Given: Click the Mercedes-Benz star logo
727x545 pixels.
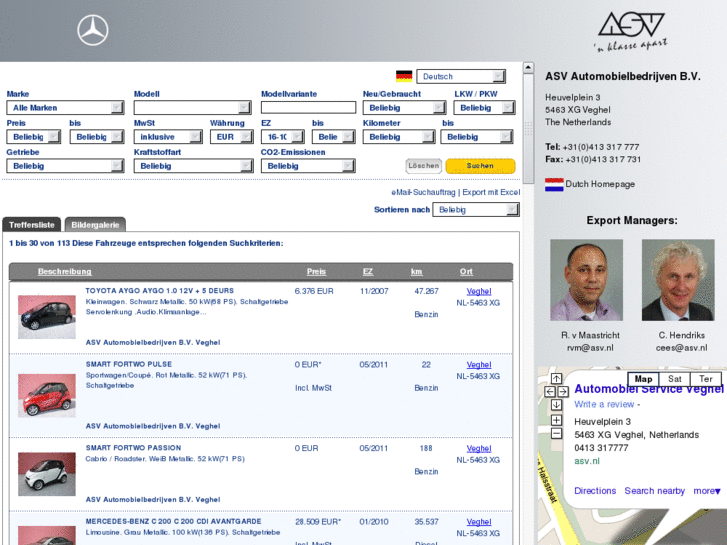Looking at the screenshot, I should coord(93,31).
